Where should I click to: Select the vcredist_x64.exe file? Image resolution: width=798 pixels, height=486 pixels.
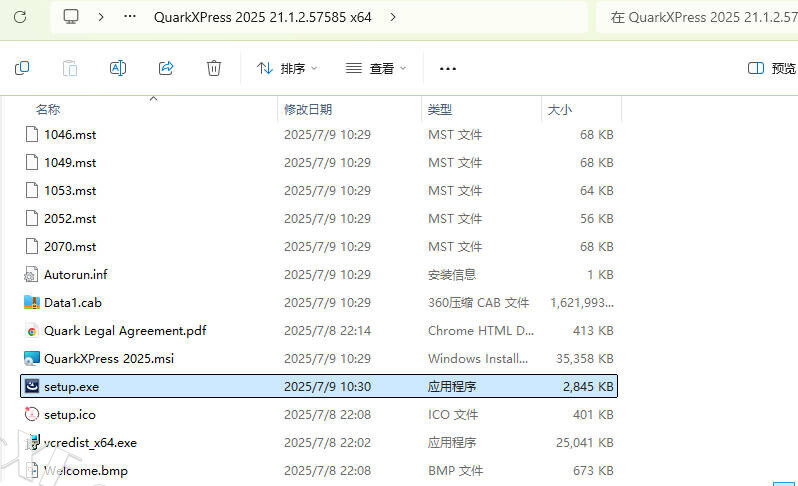[90, 443]
